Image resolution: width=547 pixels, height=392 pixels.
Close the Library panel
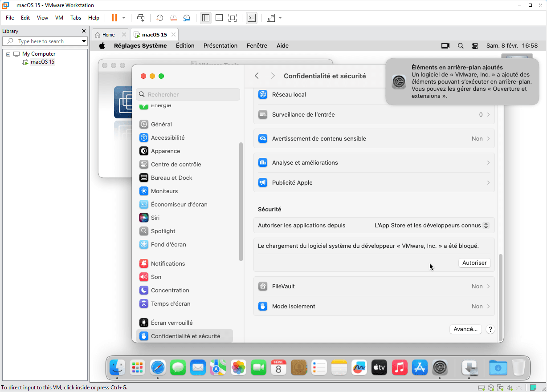coord(83,31)
